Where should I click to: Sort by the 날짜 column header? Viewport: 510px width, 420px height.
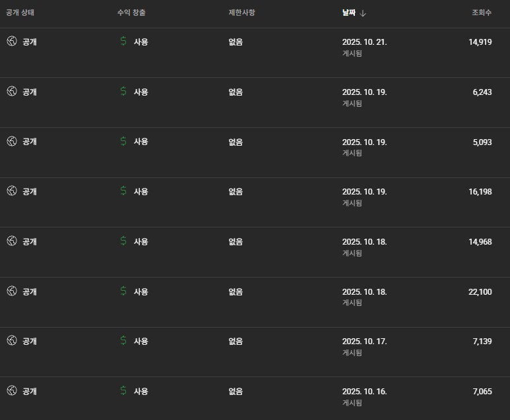(x=348, y=13)
